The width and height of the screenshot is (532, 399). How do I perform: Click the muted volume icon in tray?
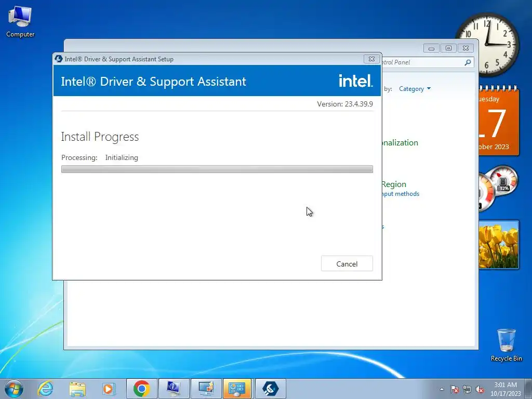pyautogui.click(x=480, y=389)
